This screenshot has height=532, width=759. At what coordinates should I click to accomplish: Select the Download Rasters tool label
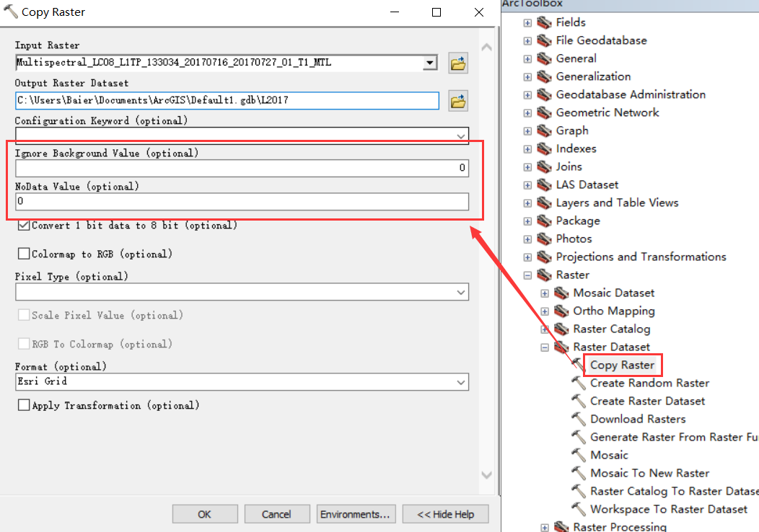pos(638,419)
